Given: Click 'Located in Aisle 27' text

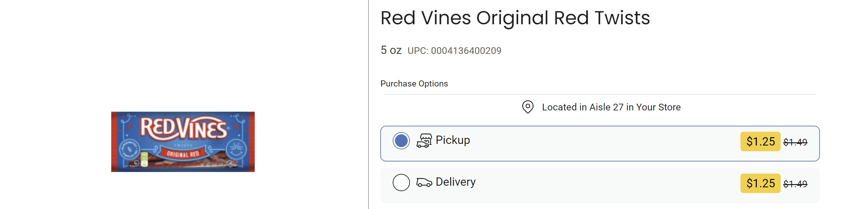Looking at the screenshot, I should (611, 107).
